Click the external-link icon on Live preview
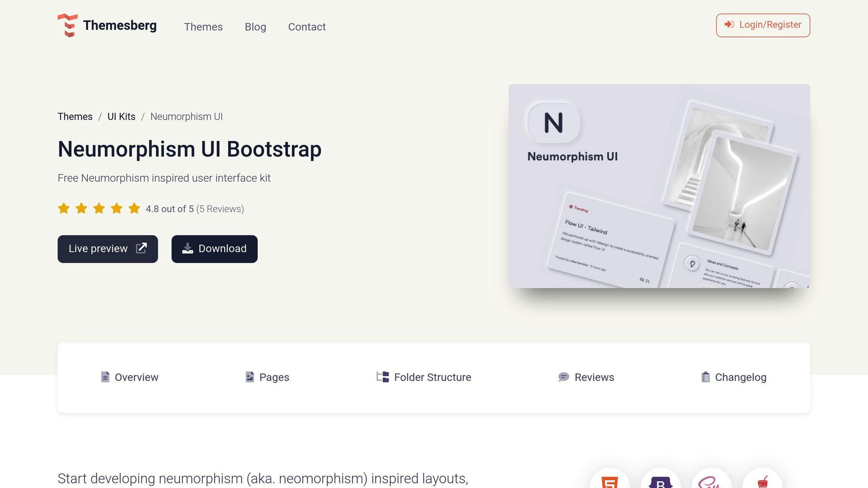 coord(141,248)
